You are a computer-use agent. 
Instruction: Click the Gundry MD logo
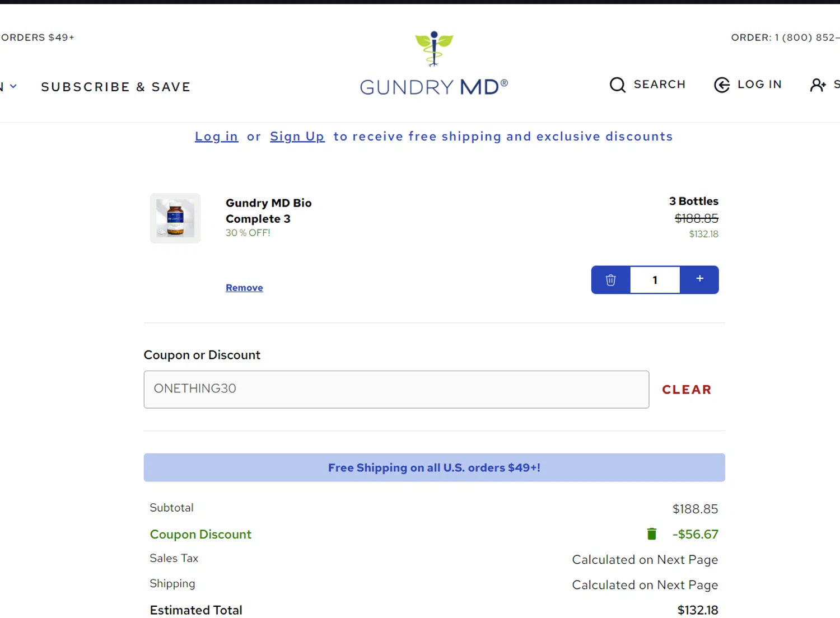[434, 63]
